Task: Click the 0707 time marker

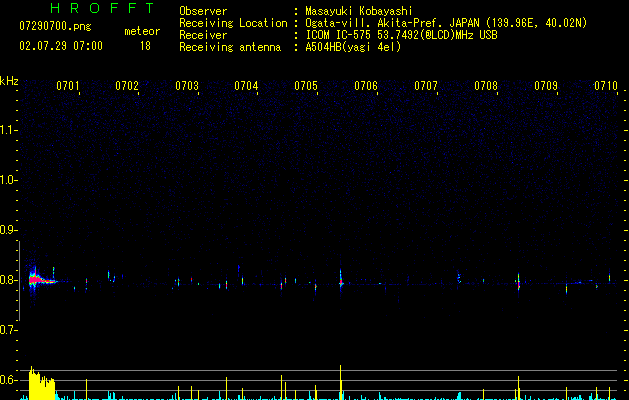Action: pos(426,85)
